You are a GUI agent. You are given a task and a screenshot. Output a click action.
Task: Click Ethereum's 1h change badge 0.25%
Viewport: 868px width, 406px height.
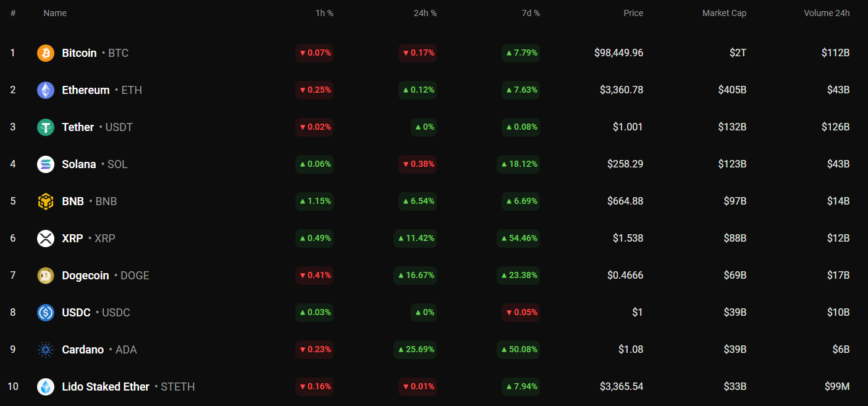coord(314,90)
